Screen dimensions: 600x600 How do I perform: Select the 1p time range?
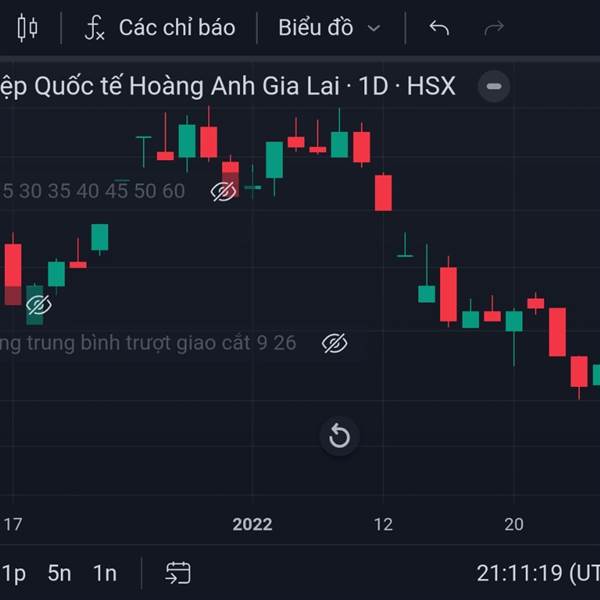point(14,573)
